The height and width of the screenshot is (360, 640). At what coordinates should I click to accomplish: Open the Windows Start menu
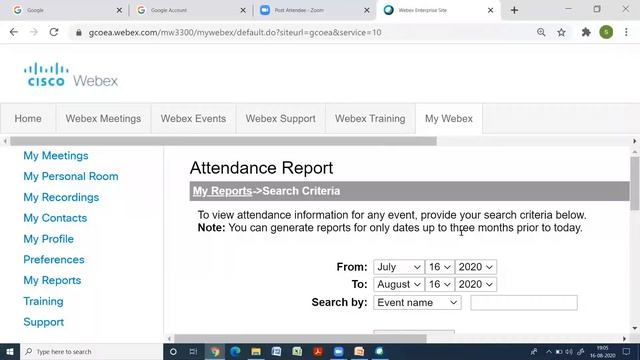click(x=10, y=351)
